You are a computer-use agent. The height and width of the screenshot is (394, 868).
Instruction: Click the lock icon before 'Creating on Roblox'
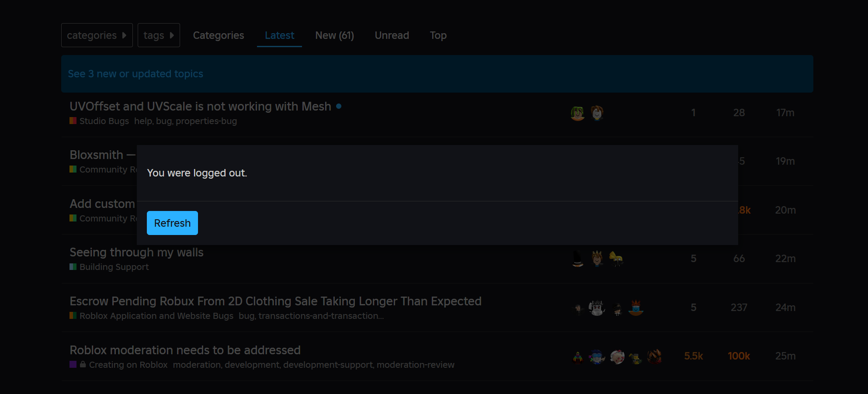pyautogui.click(x=83, y=364)
